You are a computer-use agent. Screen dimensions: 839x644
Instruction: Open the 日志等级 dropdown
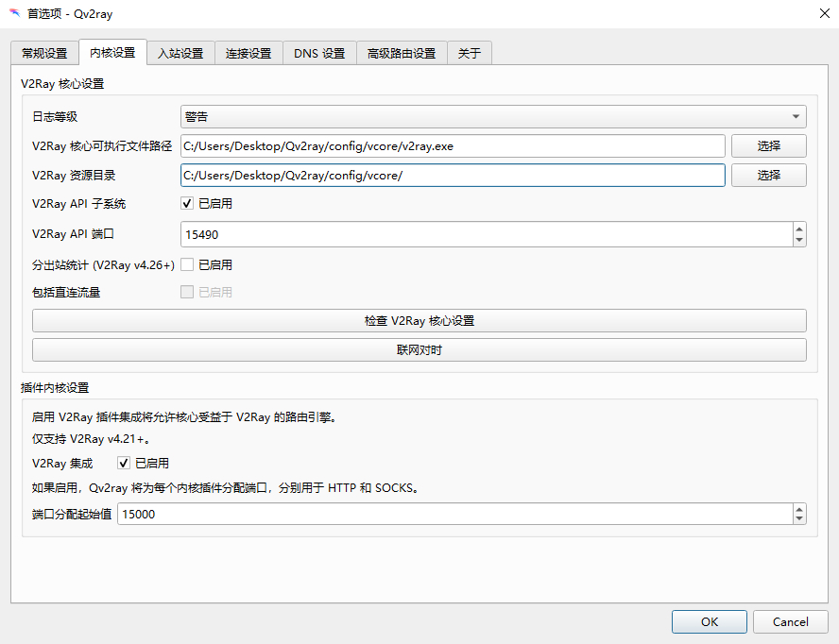coord(492,117)
